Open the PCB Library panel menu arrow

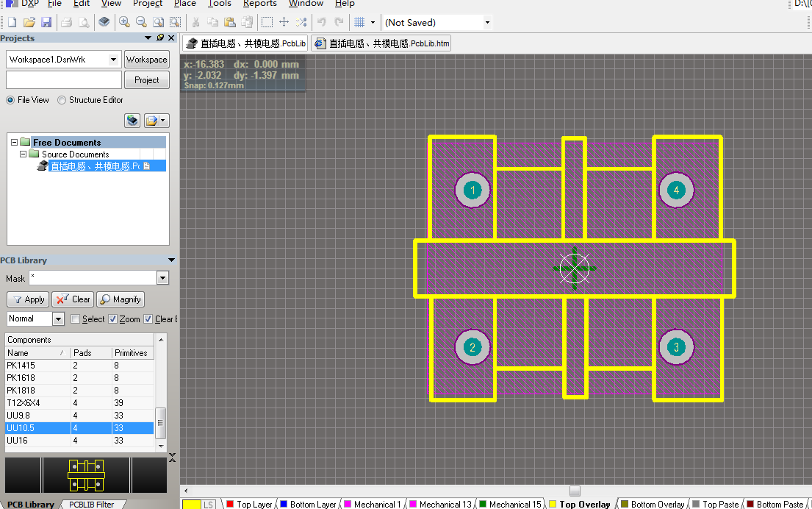(x=171, y=260)
